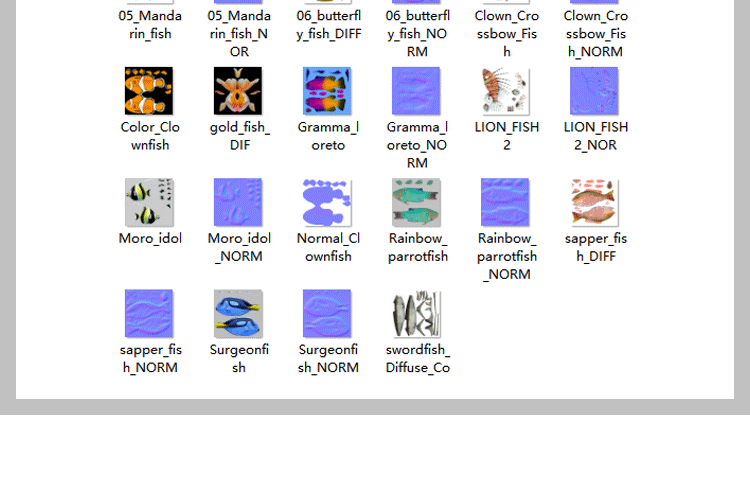This screenshot has width=750, height=501.
Task: Select the Gramma_loreto texture icon
Action: [327, 91]
